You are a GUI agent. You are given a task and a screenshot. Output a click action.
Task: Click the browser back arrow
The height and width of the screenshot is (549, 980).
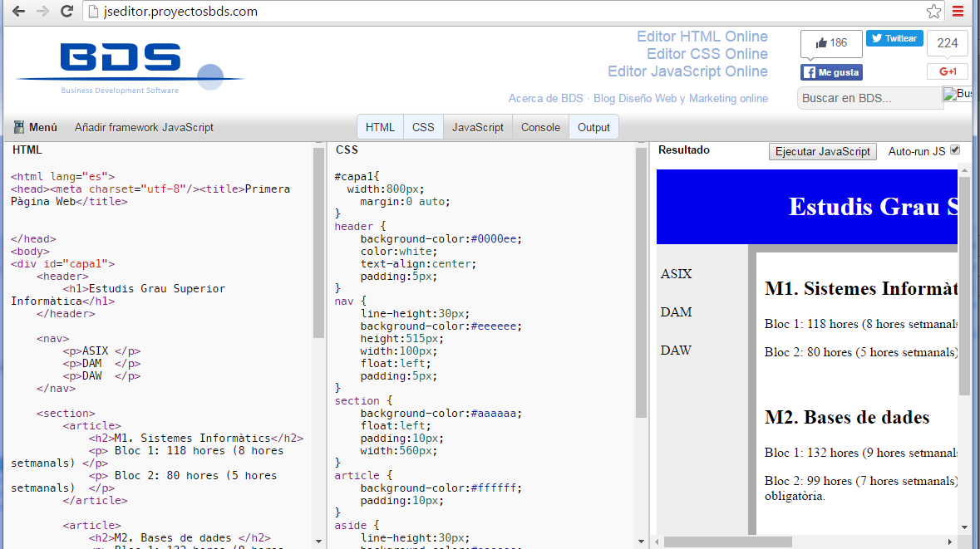pos(18,12)
